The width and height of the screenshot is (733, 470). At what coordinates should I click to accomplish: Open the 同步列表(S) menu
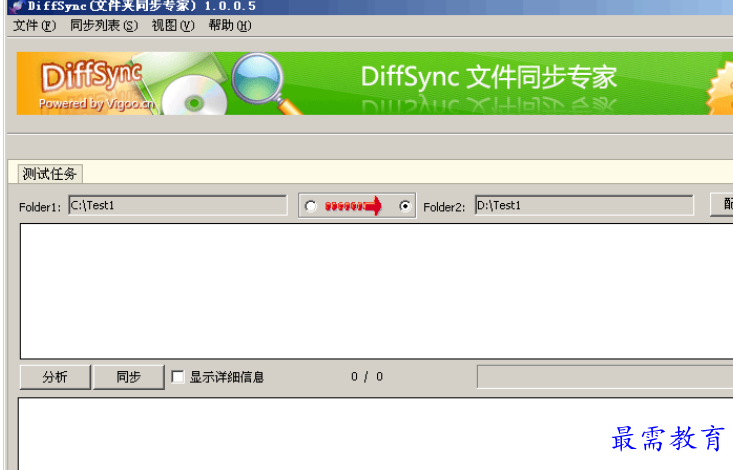coord(104,26)
